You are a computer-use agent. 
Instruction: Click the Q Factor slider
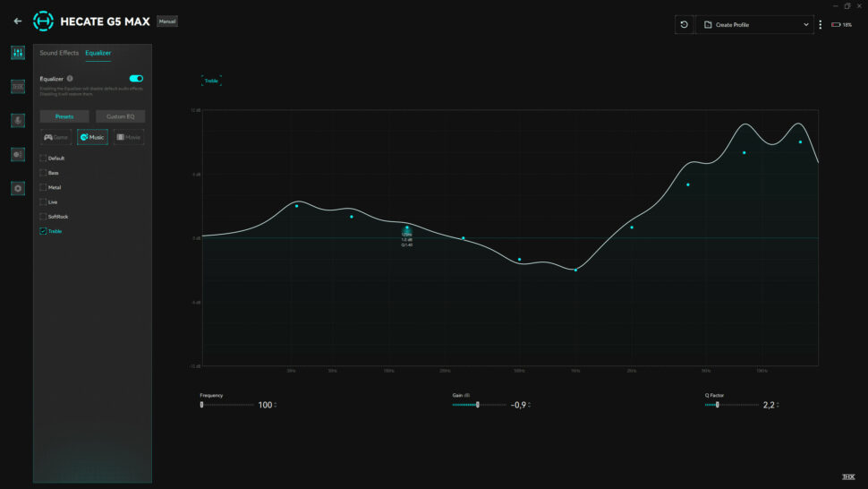pos(732,405)
